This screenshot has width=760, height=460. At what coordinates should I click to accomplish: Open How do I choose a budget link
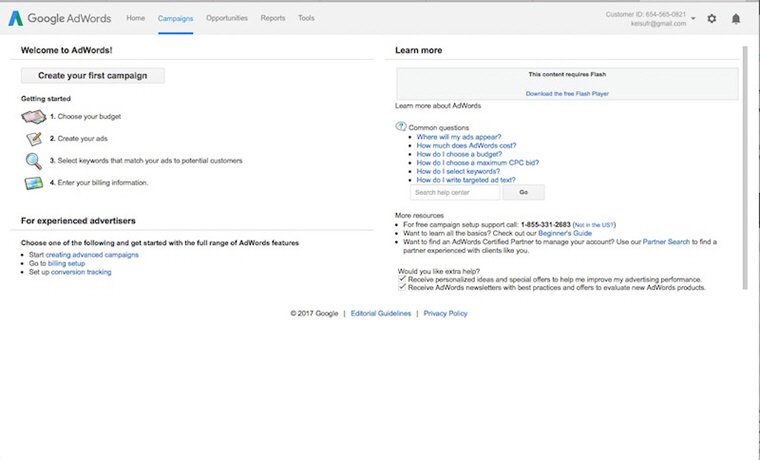[x=459, y=154]
